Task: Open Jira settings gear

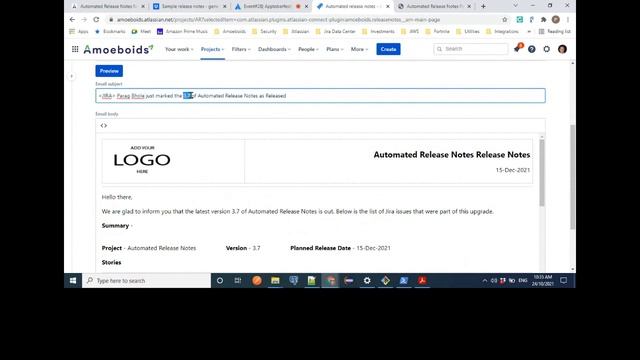Action: click(x=547, y=49)
